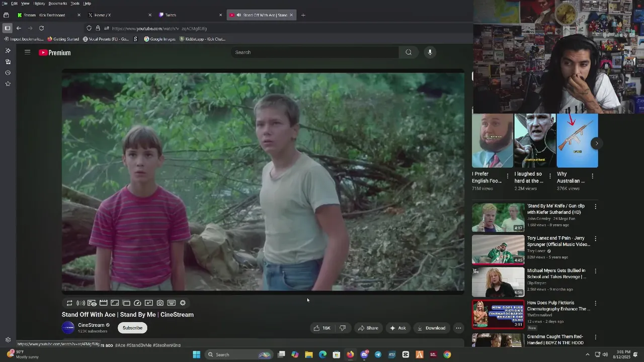This screenshot has width=644, height=362.
Task: Open options for Tory Lanez Jerry Sprunger video
Action: 596,239
